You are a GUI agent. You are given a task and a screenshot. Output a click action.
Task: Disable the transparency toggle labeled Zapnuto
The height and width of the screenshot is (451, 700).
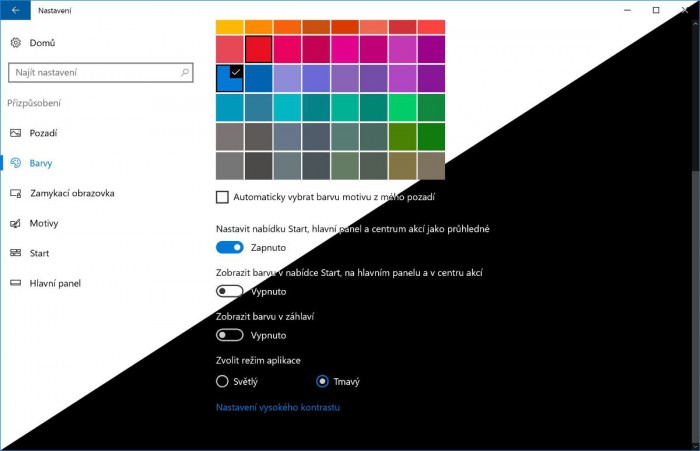[x=230, y=247]
